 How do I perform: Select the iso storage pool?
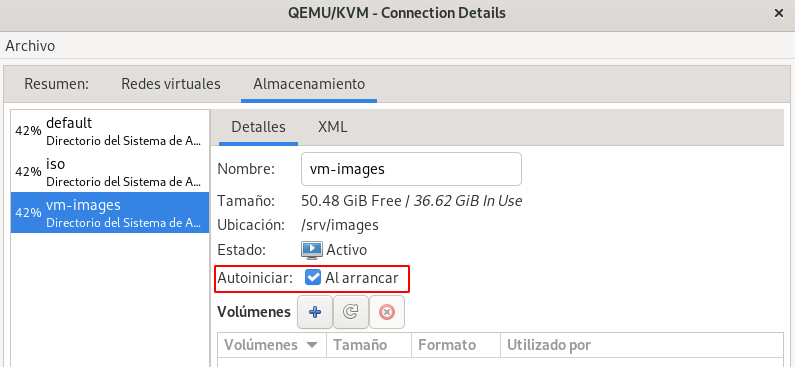tap(110, 171)
